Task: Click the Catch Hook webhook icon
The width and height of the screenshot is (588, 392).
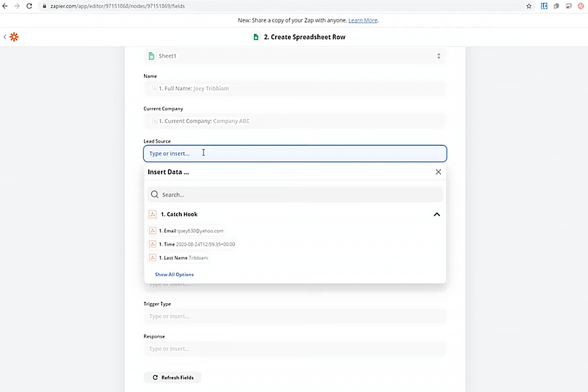Action: pos(153,214)
